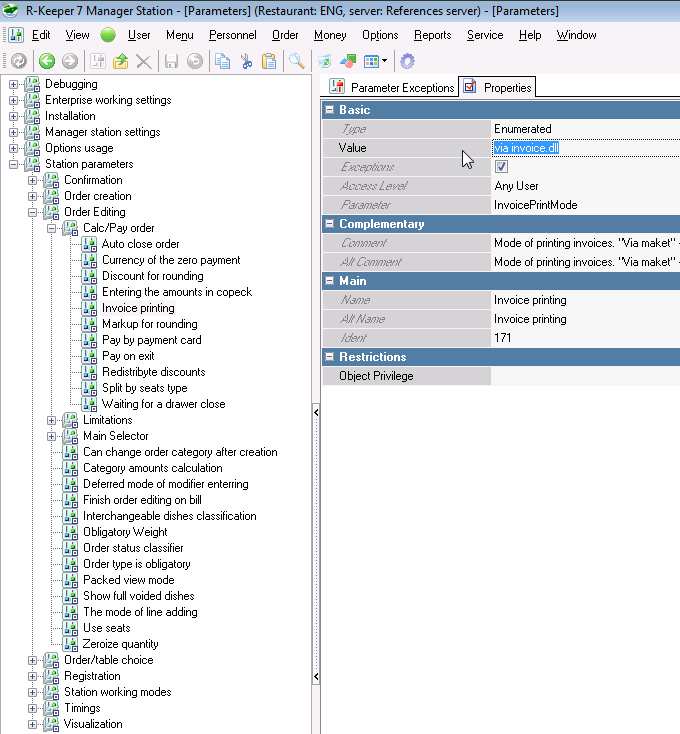The width and height of the screenshot is (680, 734).
Task: Open the grid view dropdown arrow
Action: coord(385,61)
